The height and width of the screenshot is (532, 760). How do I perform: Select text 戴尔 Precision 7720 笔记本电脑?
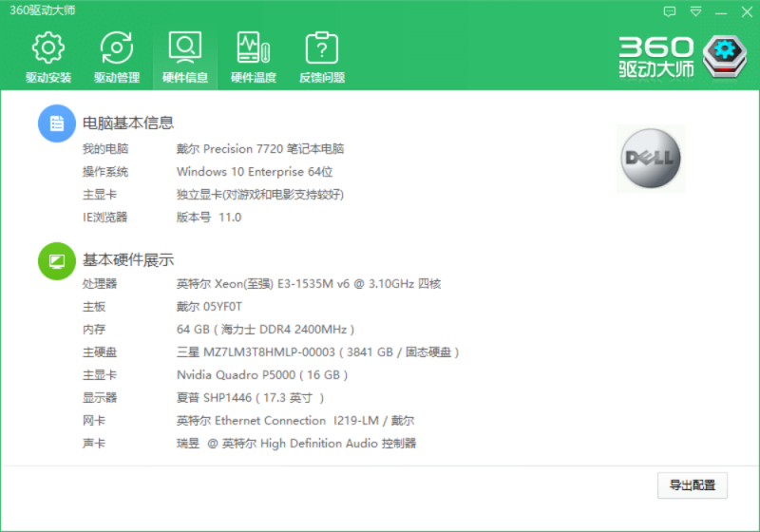(x=260, y=149)
